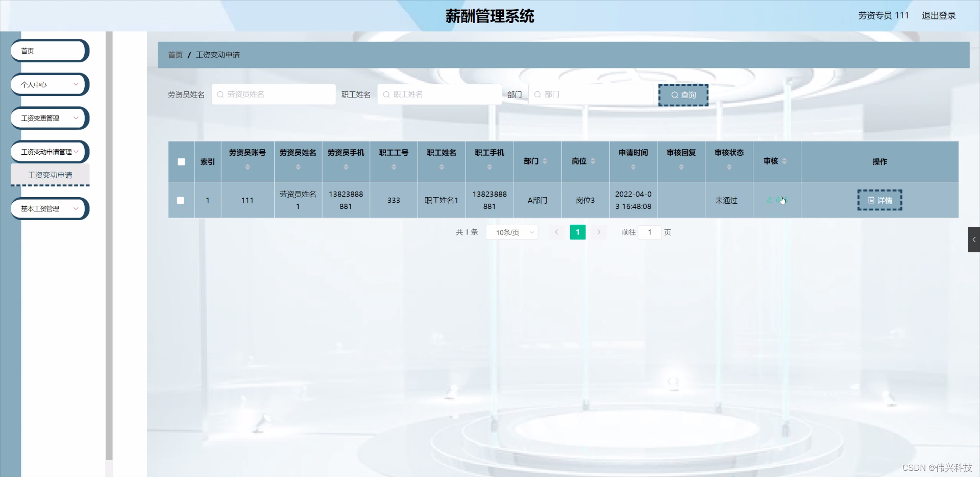The height and width of the screenshot is (477, 980).
Task: Open the 工资变动申请 sidebar item
Action: [50, 175]
